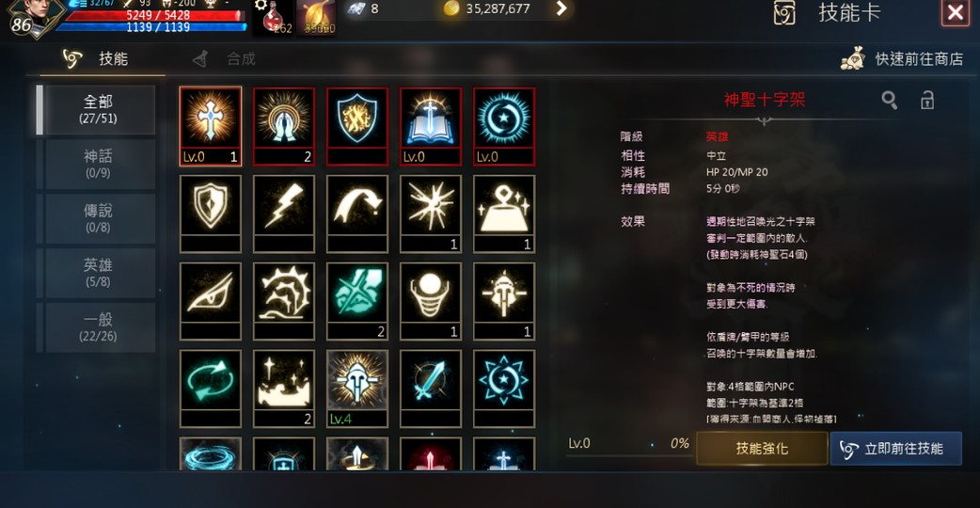Viewport: 980px width, 508px height.
Task: Filter by 英雄 (5/8) category
Action: click(98, 273)
